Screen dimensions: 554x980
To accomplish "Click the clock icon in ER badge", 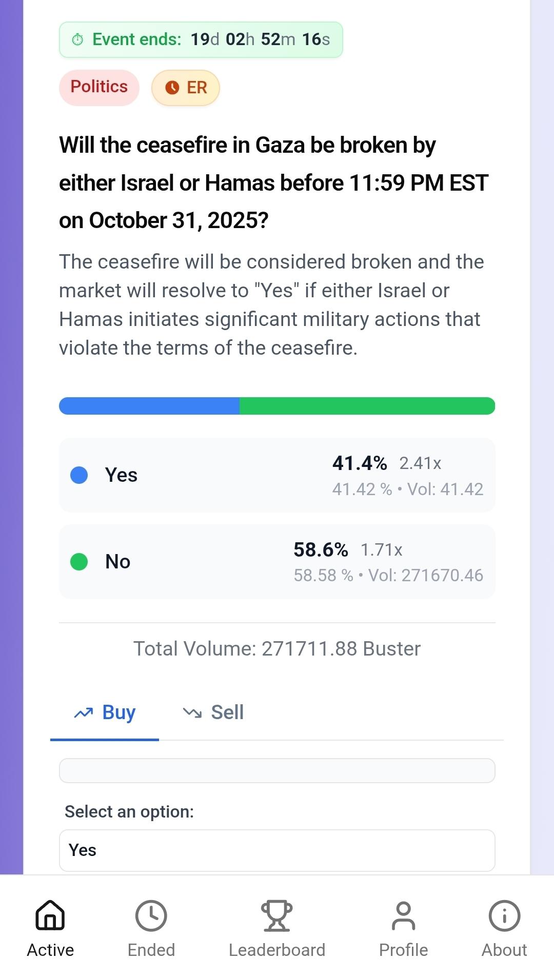I will click(172, 88).
